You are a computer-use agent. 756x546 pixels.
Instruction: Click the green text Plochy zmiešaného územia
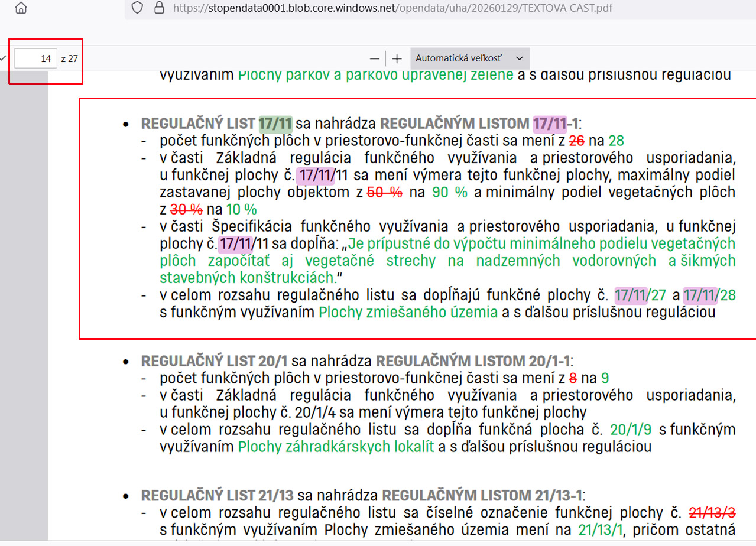click(408, 312)
